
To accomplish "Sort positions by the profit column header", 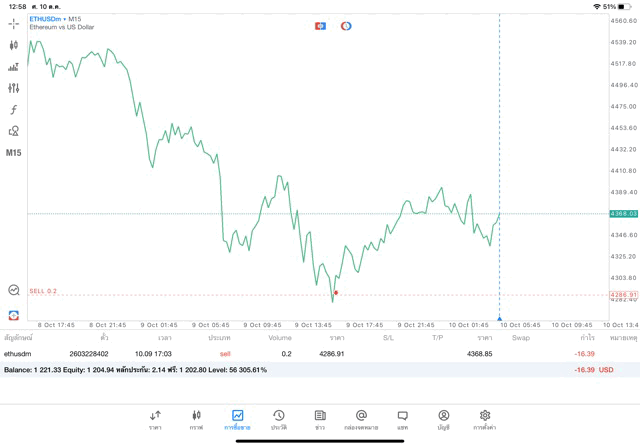I will click(587, 338).
